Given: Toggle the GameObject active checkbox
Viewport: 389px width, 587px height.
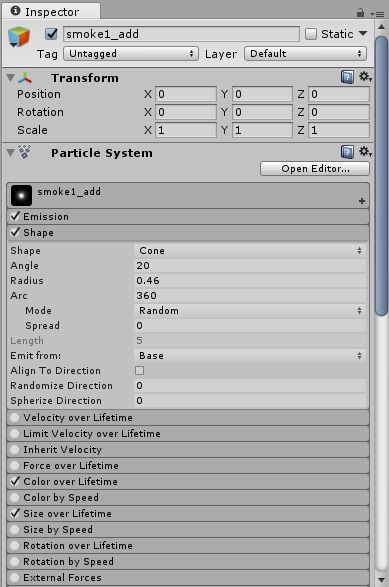Looking at the screenshot, I should [51, 34].
